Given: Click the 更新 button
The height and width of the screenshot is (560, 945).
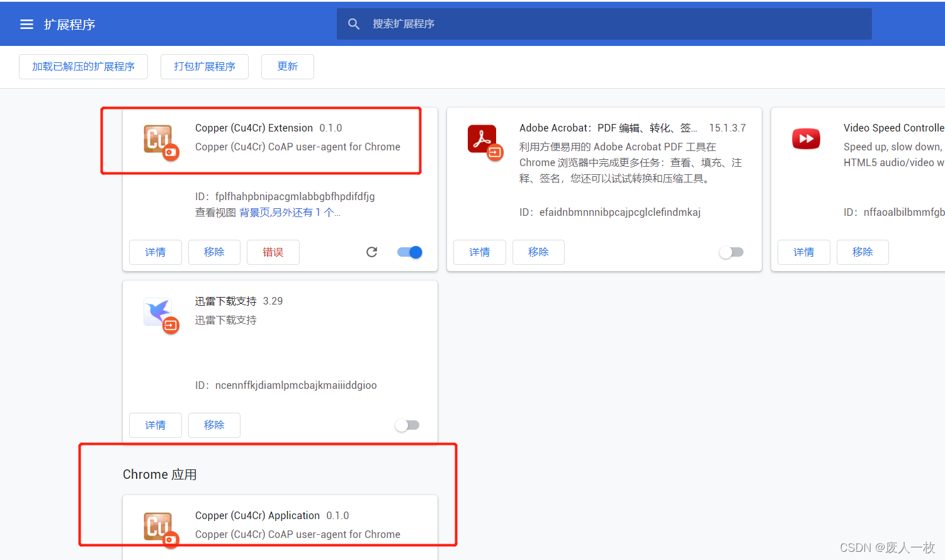Looking at the screenshot, I should click(287, 66).
